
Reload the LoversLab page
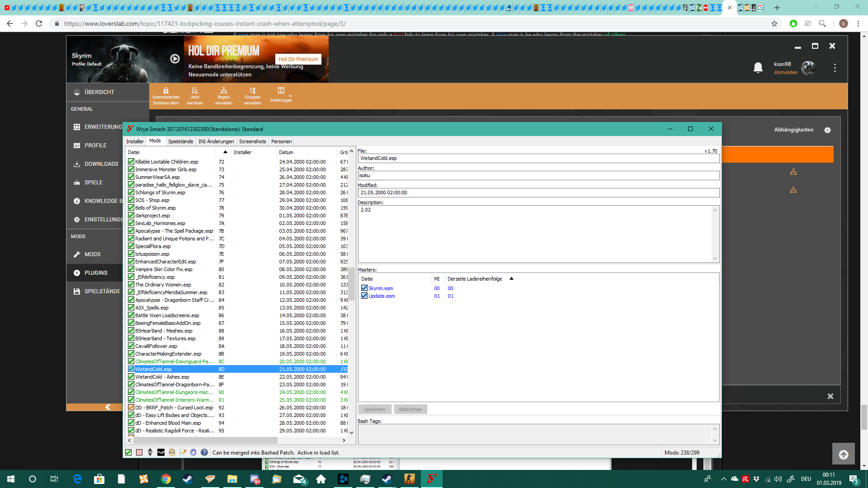click(39, 23)
